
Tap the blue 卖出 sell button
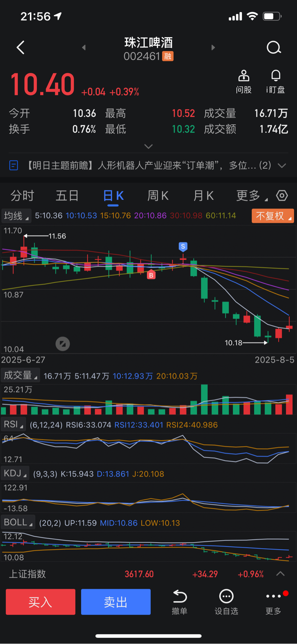[116, 602]
